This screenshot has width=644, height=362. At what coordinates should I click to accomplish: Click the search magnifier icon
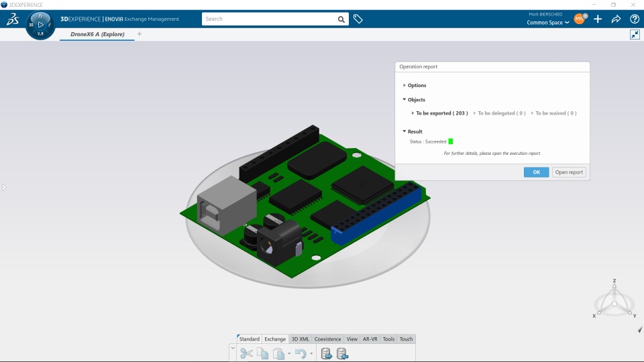(x=341, y=19)
